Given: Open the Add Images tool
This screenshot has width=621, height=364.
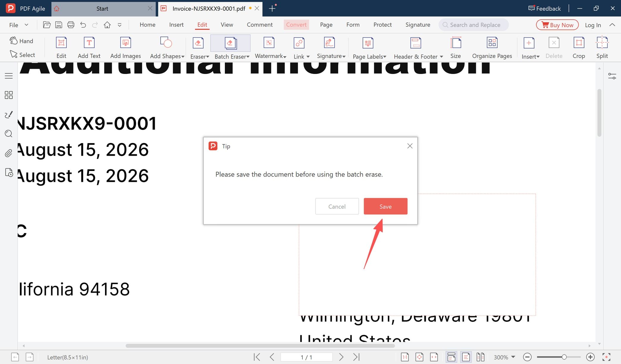Looking at the screenshot, I should tap(126, 48).
